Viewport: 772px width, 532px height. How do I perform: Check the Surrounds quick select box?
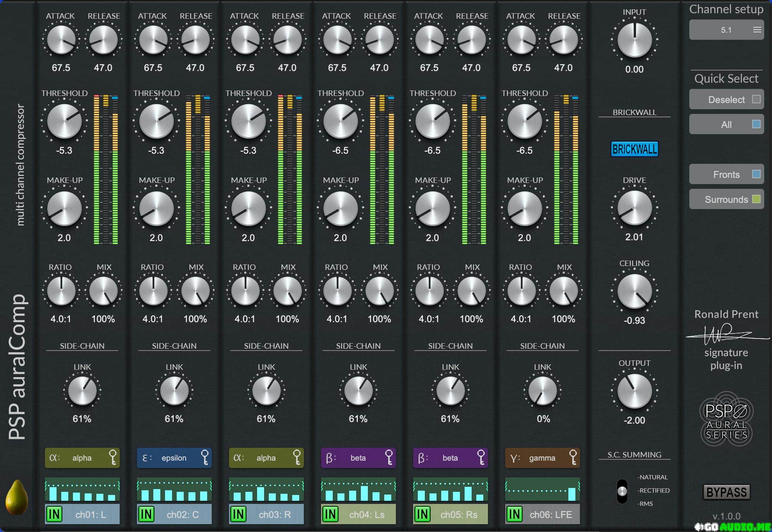(x=756, y=199)
